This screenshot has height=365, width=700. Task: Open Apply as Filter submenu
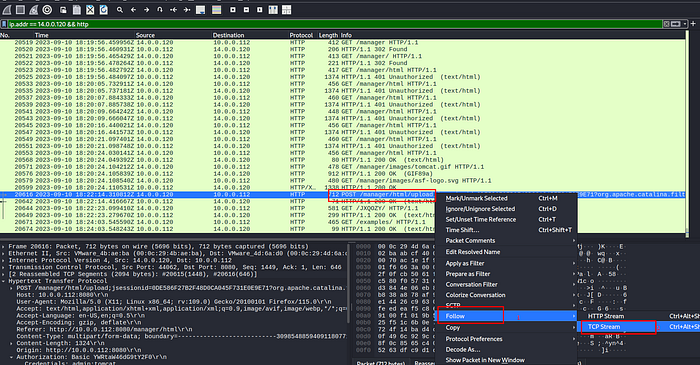pyautogui.click(x=506, y=263)
